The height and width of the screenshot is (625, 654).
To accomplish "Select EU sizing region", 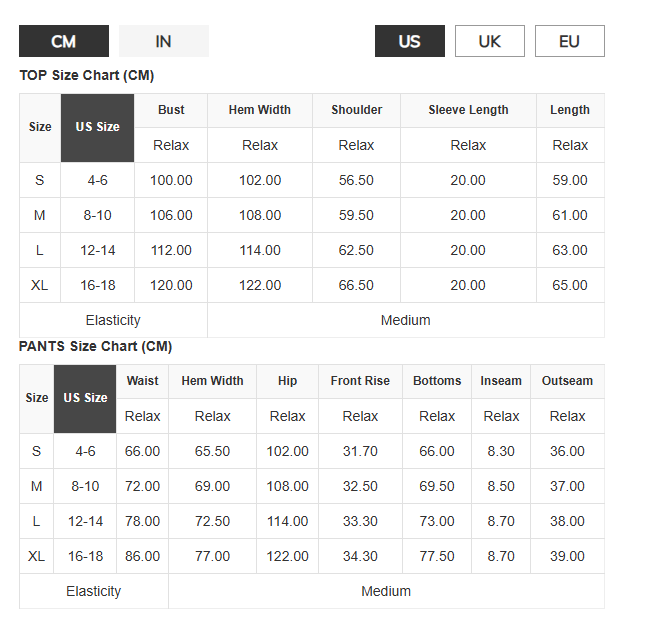I will click(570, 41).
